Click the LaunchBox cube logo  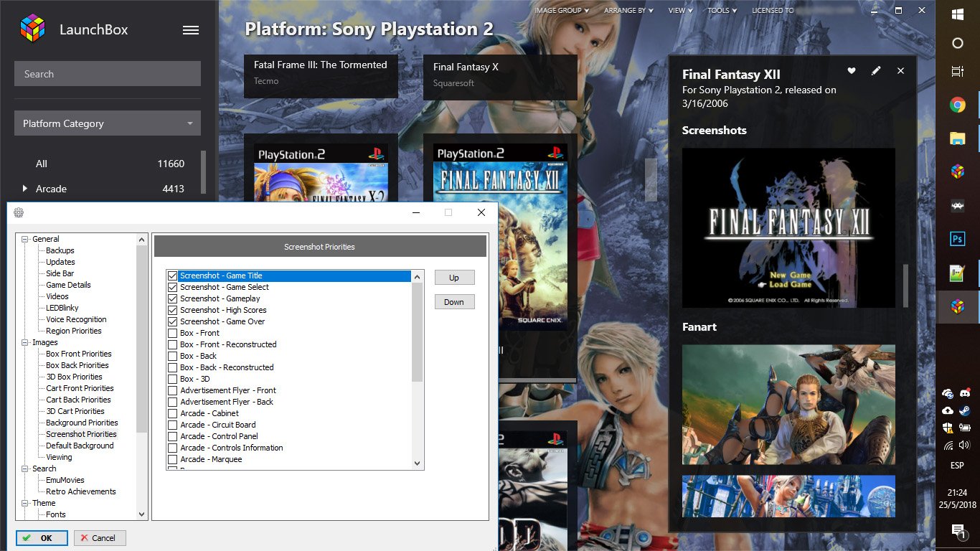pyautogui.click(x=32, y=29)
